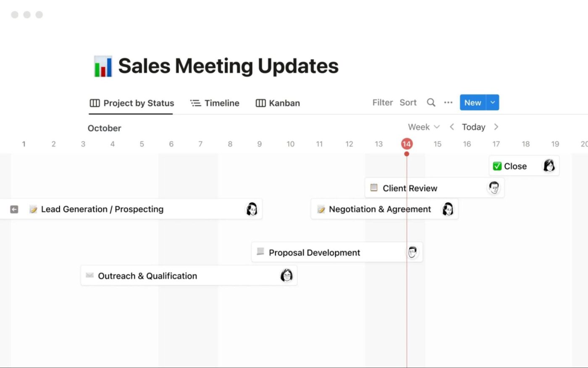
Task: Click the board icon beside Kanban tab
Action: pos(261,103)
